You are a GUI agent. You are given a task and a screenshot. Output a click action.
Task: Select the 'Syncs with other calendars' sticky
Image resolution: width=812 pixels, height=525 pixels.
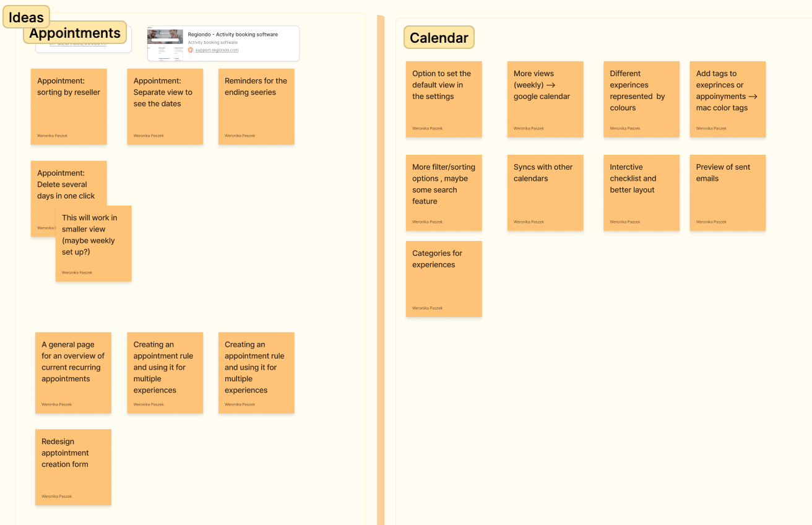pyautogui.click(x=545, y=193)
